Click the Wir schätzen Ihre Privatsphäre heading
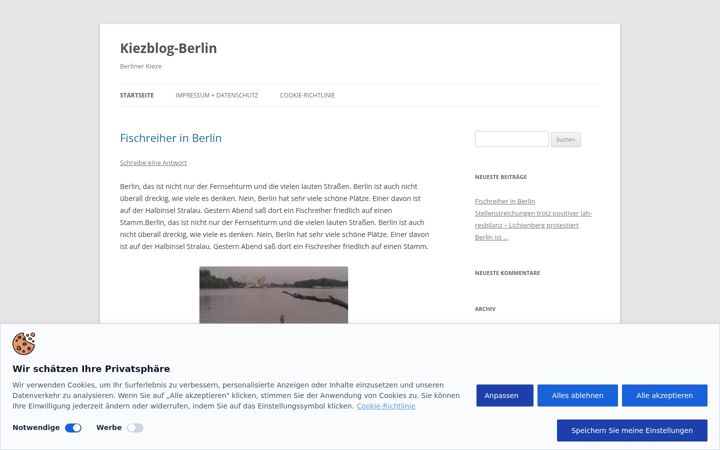The height and width of the screenshot is (450, 720). (91, 369)
